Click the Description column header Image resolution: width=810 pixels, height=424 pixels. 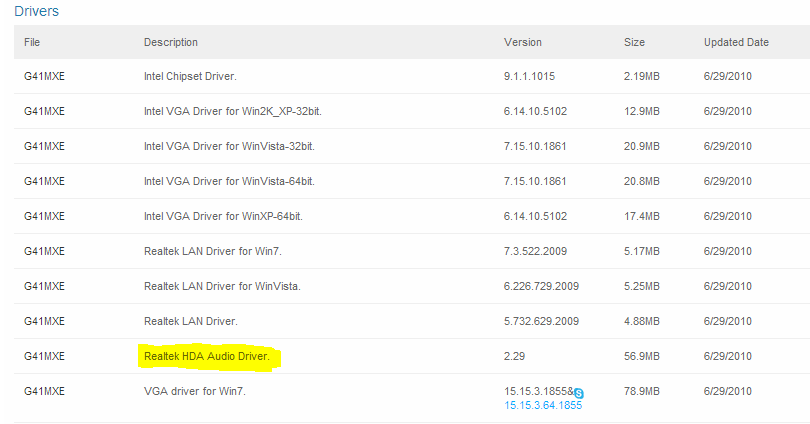(171, 42)
